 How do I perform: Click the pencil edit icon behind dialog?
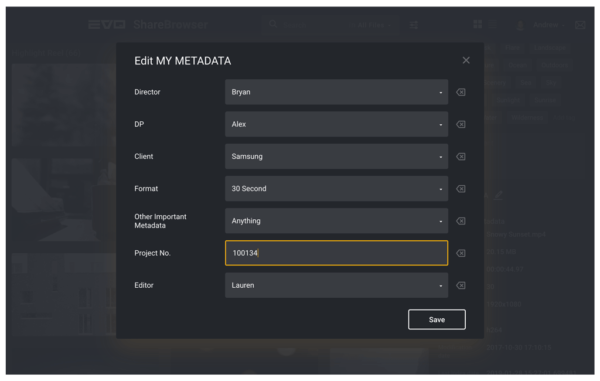tap(498, 195)
